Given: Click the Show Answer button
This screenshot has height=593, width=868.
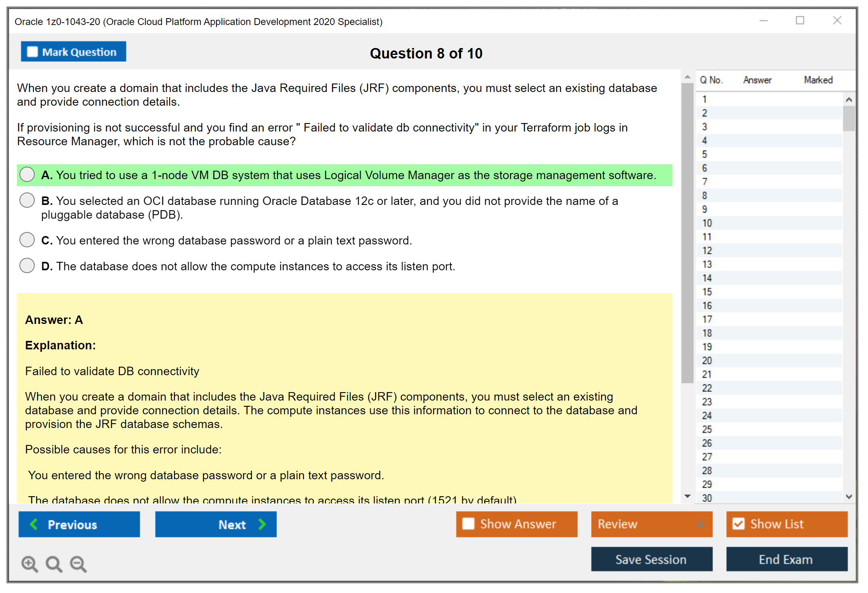Looking at the screenshot, I should [x=516, y=524].
